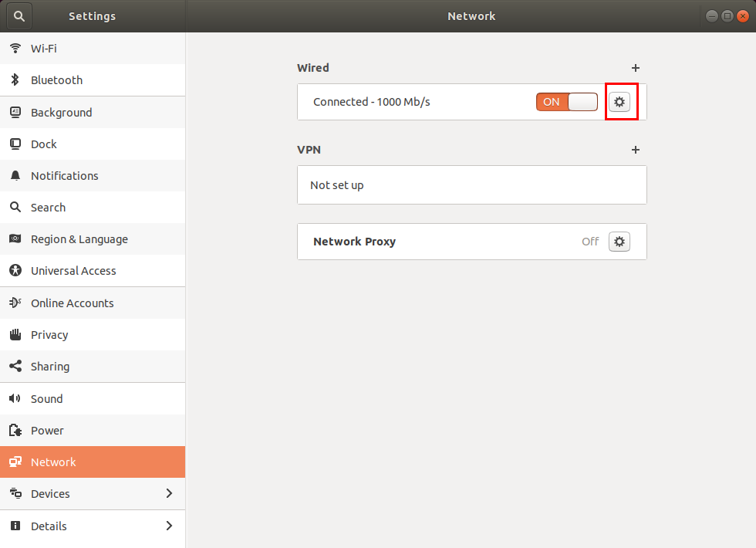Close the Settings window
This screenshot has width=756, height=548.
[x=743, y=16]
